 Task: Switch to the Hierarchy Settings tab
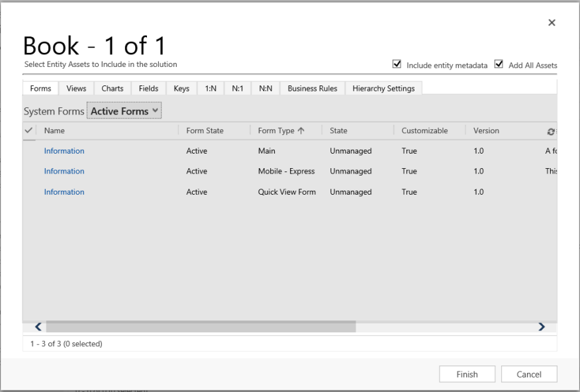tap(385, 87)
